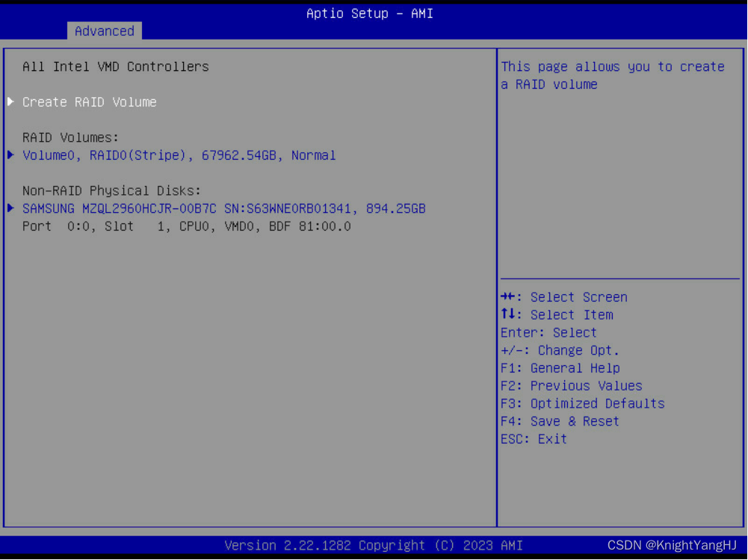The image size is (748, 560).
Task: Open the Advanced tab
Action: tap(105, 31)
